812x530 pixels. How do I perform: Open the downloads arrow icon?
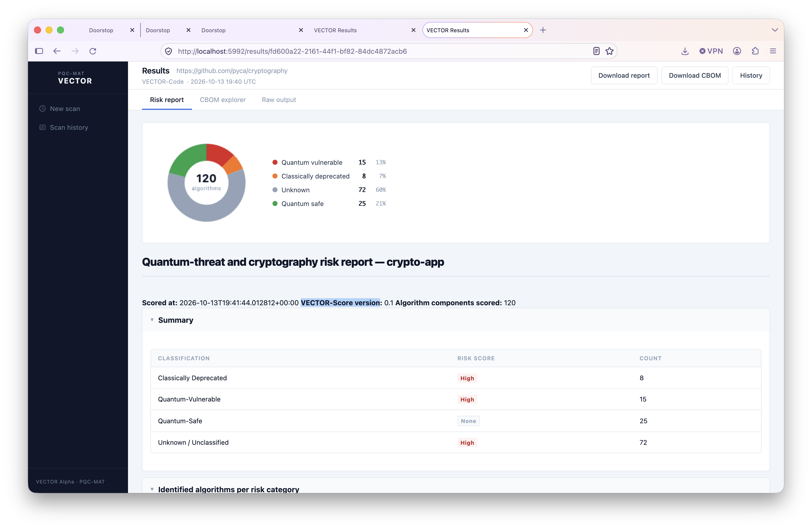[x=685, y=51]
